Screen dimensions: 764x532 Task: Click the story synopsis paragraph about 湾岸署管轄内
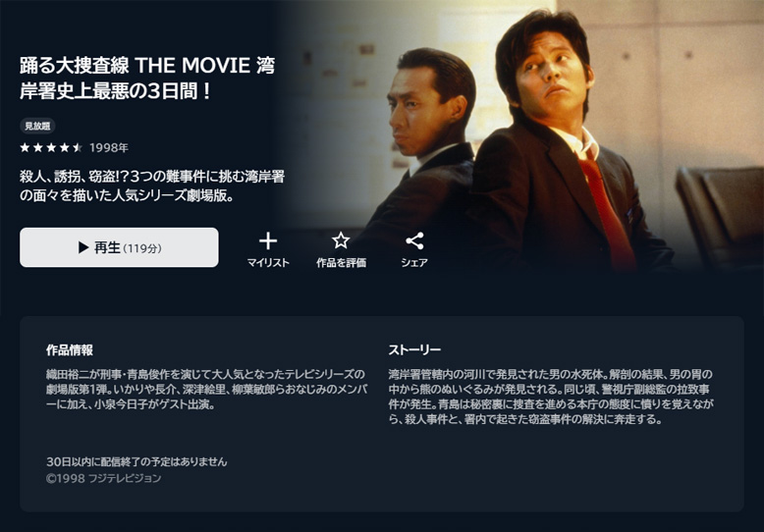point(551,397)
